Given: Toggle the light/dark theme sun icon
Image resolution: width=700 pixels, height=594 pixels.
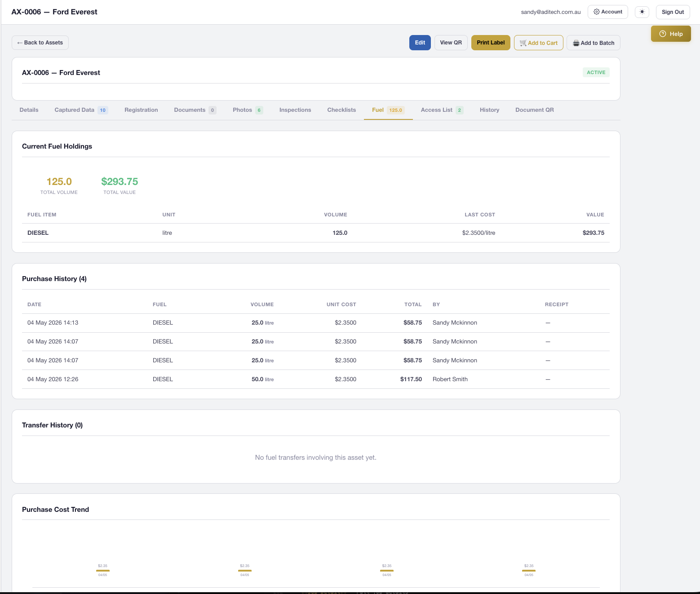Looking at the screenshot, I should pyautogui.click(x=642, y=12).
